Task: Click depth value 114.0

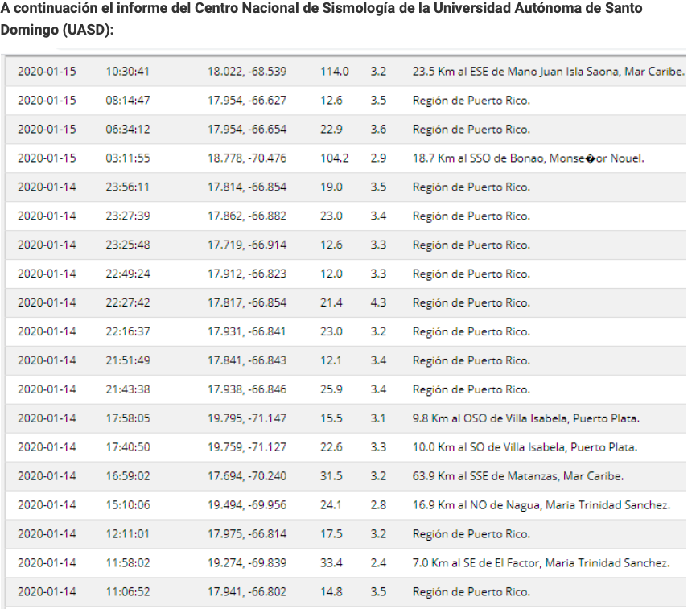Action: pos(335,72)
